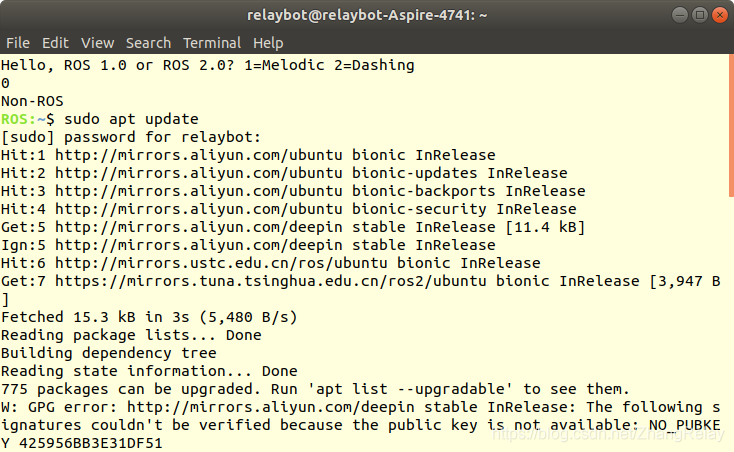
Task: Click the 'sudo apt update' command text
Action: (x=131, y=119)
